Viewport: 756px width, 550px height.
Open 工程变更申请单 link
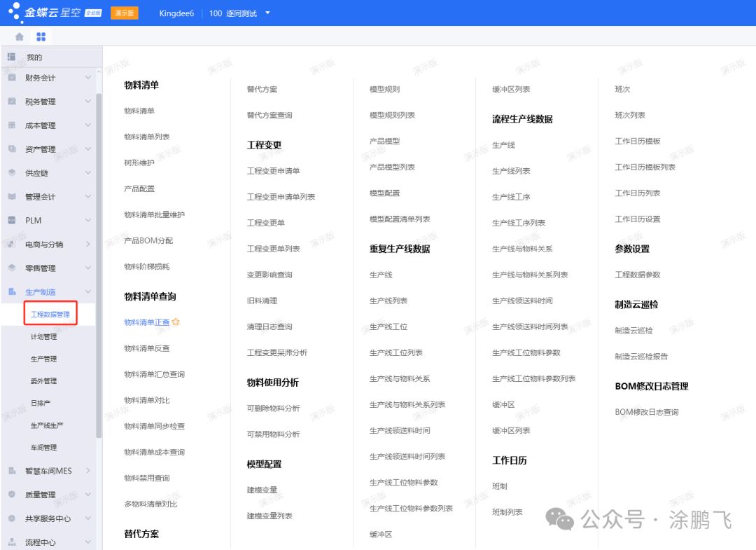pos(273,171)
